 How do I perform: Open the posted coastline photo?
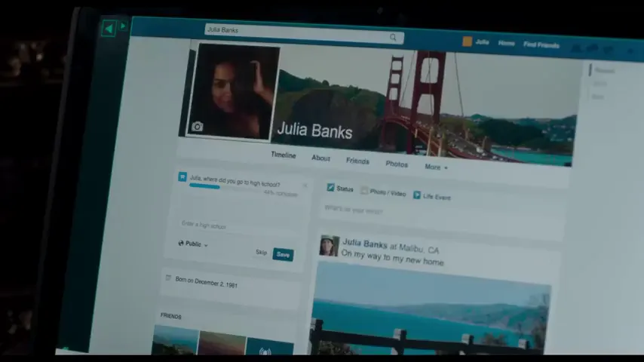(431, 309)
